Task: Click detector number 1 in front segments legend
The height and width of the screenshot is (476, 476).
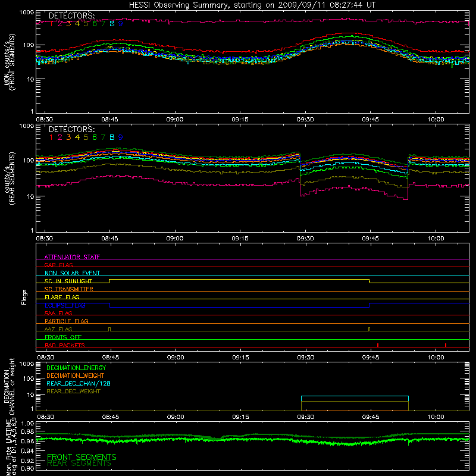Action: 51,24
